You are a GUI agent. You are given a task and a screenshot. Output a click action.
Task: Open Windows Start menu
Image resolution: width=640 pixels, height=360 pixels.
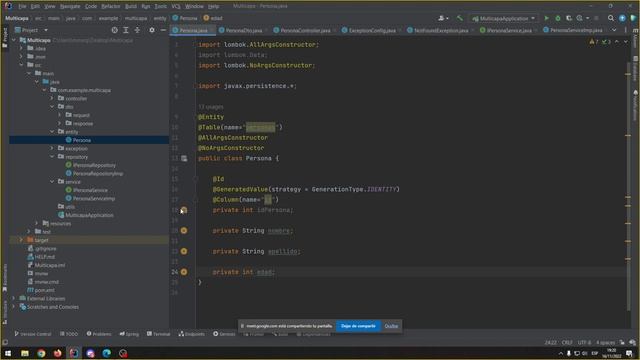click(x=8, y=353)
